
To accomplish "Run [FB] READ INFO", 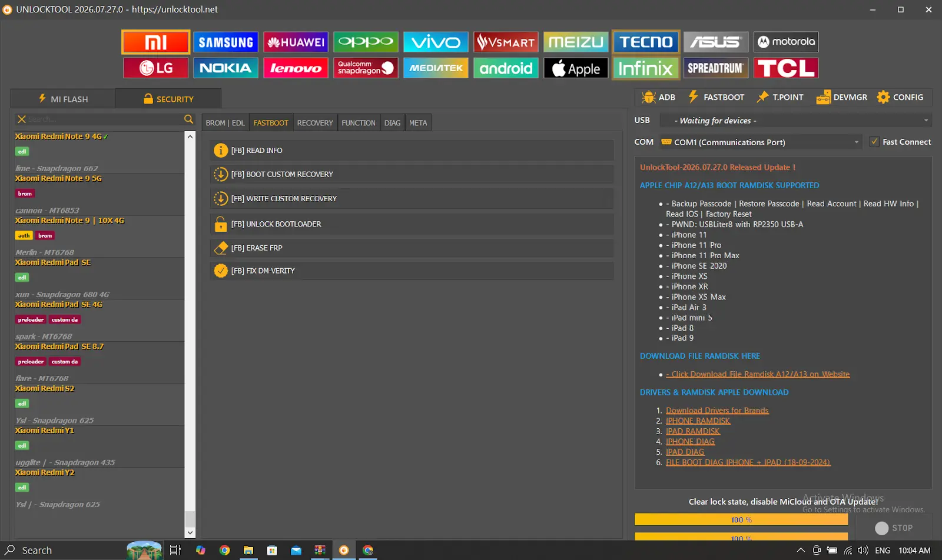I will pyautogui.click(x=412, y=151).
